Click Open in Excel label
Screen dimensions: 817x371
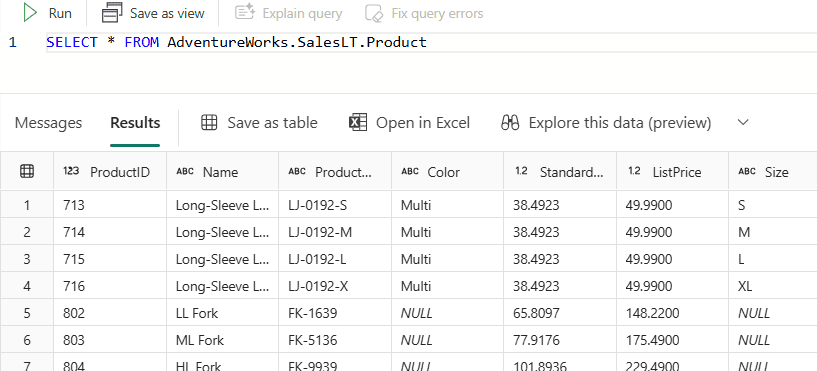click(x=423, y=123)
